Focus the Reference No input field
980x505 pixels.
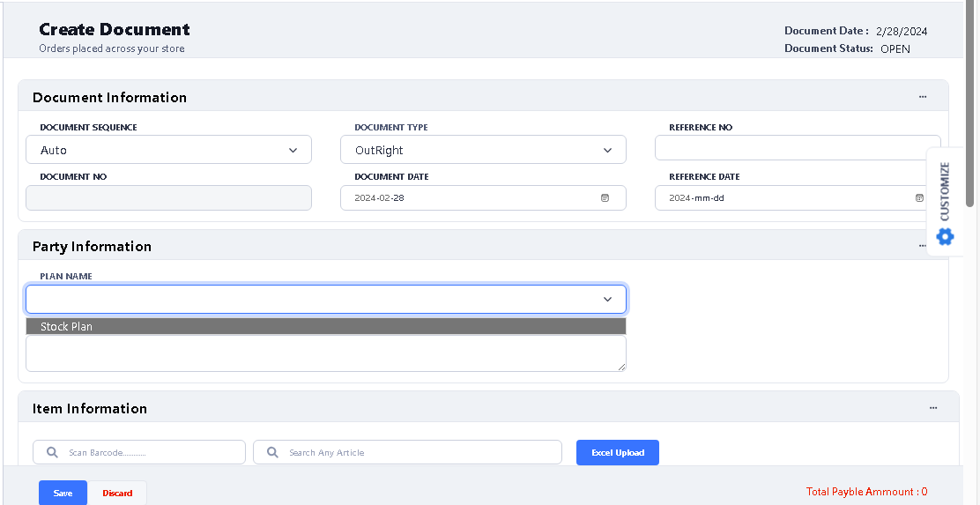(797, 148)
